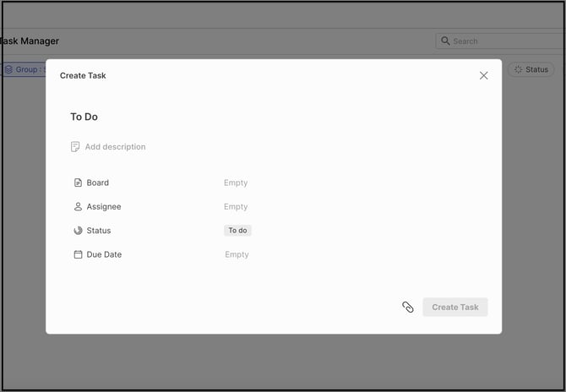The width and height of the screenshot is (566, 392).
Task: Edit the 'To Do' task title
Action: [84, 117]
